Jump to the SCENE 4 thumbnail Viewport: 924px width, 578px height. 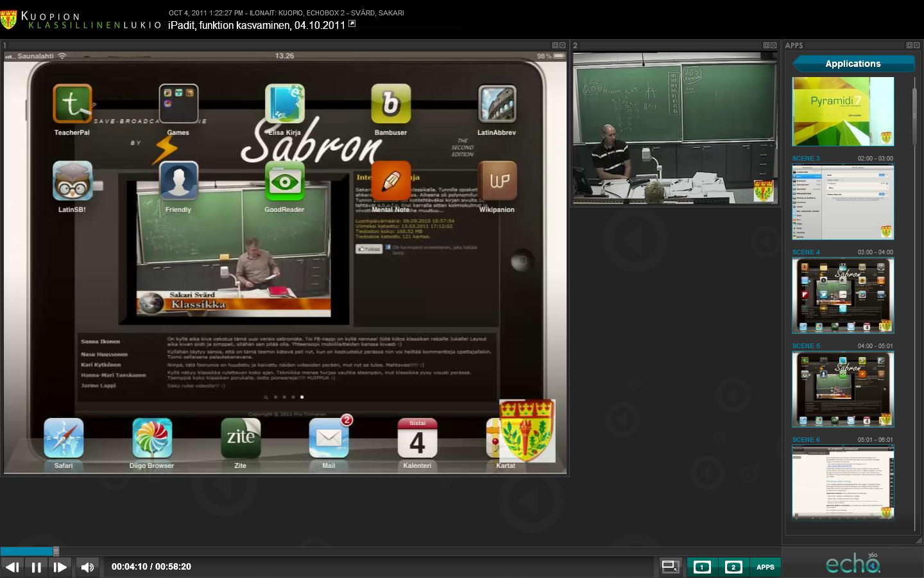843,295
